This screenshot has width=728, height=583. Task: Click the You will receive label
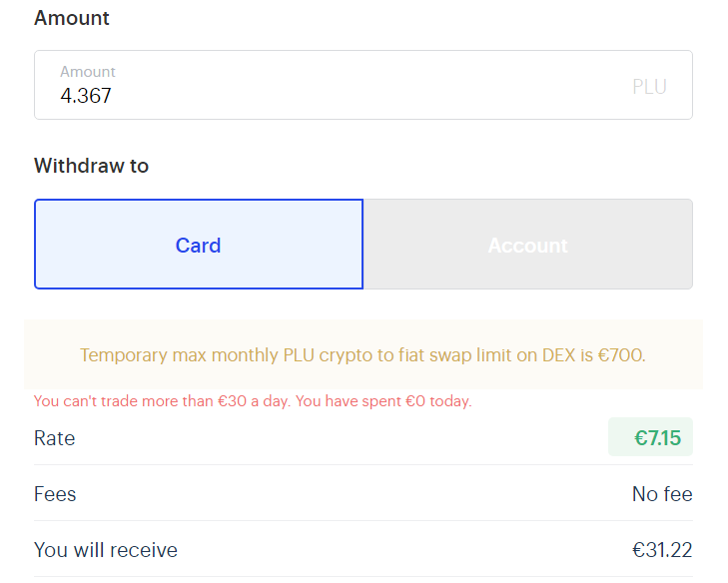(x=106, y=550)
